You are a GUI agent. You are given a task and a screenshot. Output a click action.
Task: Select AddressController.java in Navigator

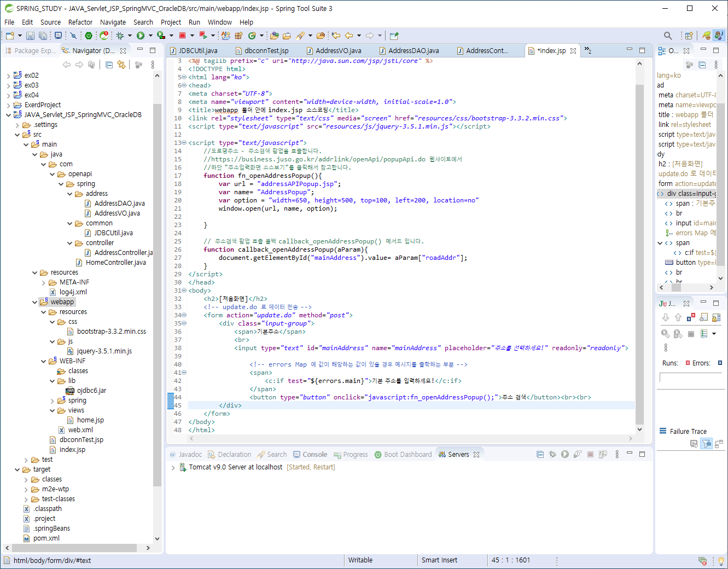coord(119,253)
